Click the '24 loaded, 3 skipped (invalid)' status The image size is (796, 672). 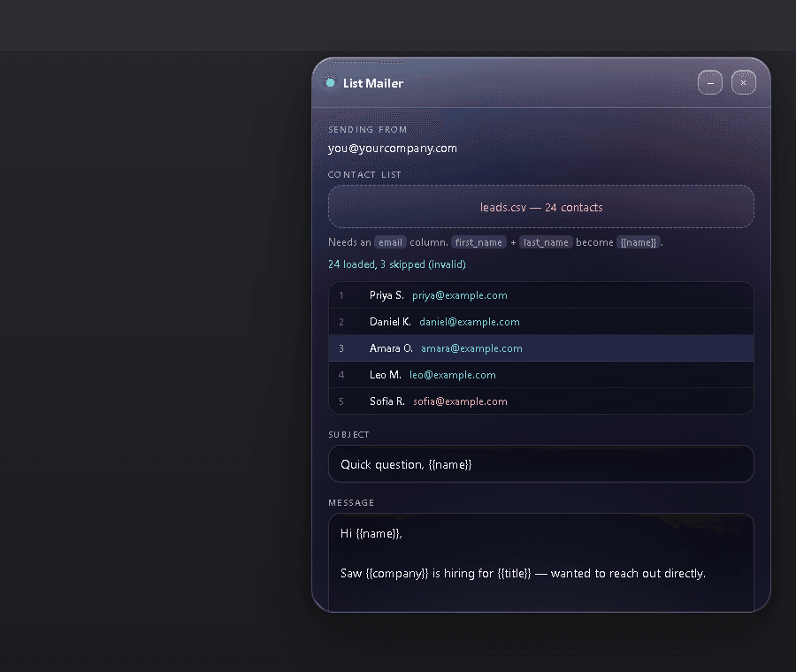[397, 264]
